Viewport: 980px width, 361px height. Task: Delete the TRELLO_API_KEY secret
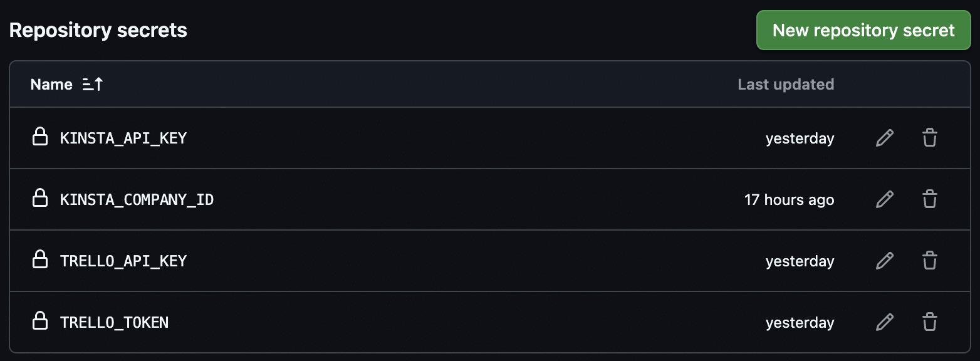click(930, 261)
